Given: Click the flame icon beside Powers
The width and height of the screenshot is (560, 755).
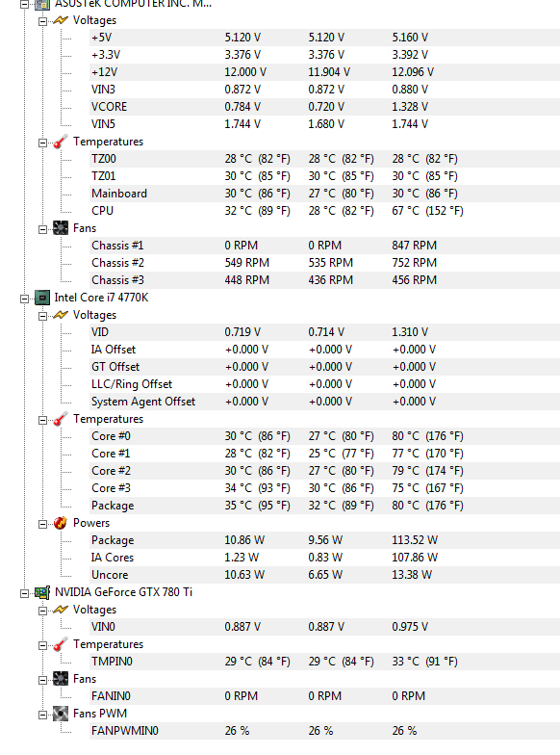Looking at the screenshot, I should (x=60, y=523).
